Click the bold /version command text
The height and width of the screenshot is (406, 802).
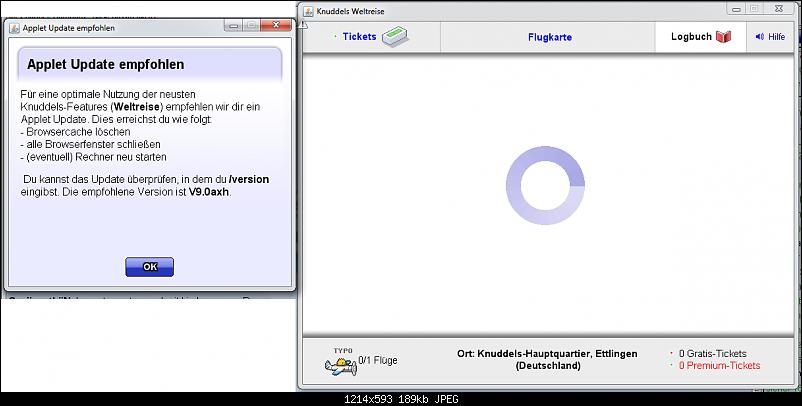click(249, 179)
